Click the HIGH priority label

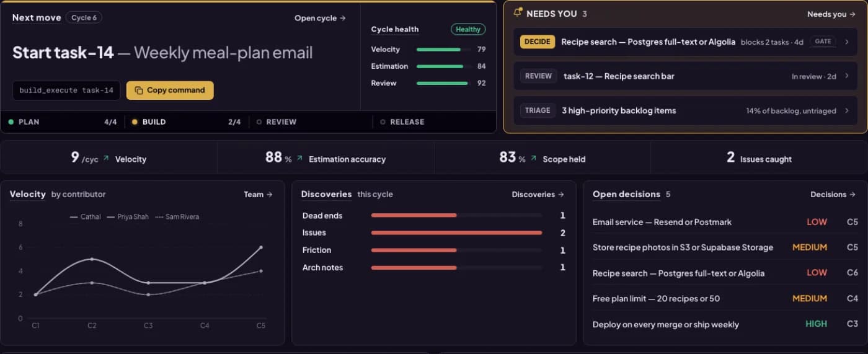[x=816, y=324]
